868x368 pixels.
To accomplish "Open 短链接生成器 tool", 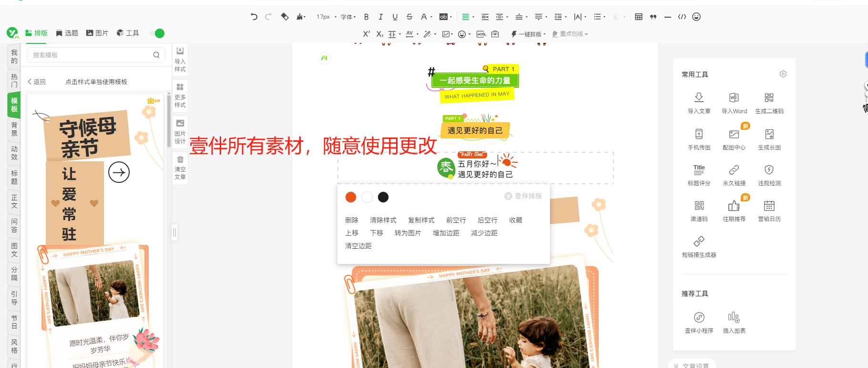I will coord(699,247).
